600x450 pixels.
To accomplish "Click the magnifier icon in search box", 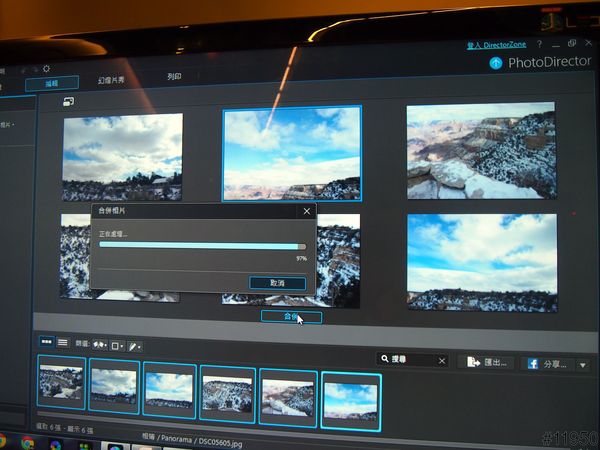I will click(x=383, y=359).
